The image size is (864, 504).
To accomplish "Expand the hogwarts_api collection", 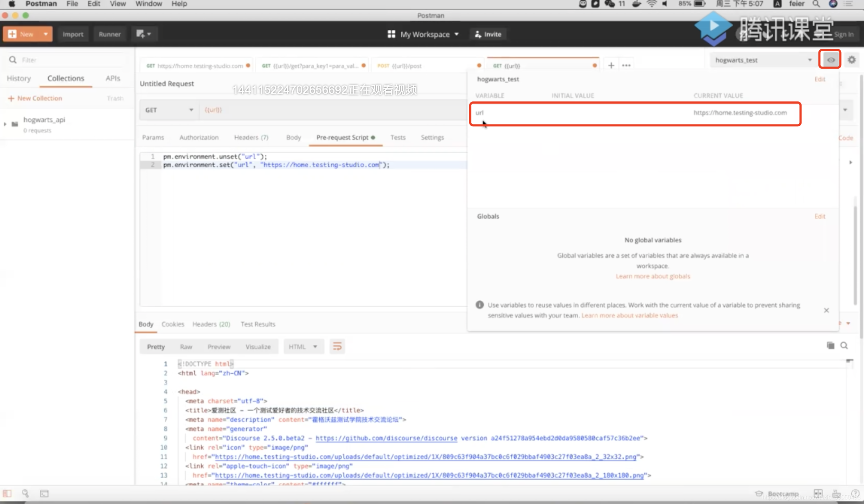I will 5,124.
